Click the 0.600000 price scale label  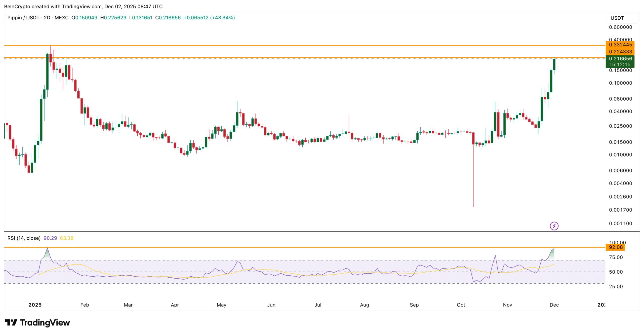coord(620,27)
